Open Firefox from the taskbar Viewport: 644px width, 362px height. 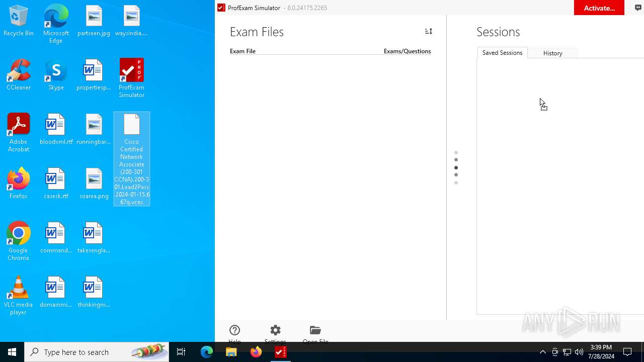point(256,352)
